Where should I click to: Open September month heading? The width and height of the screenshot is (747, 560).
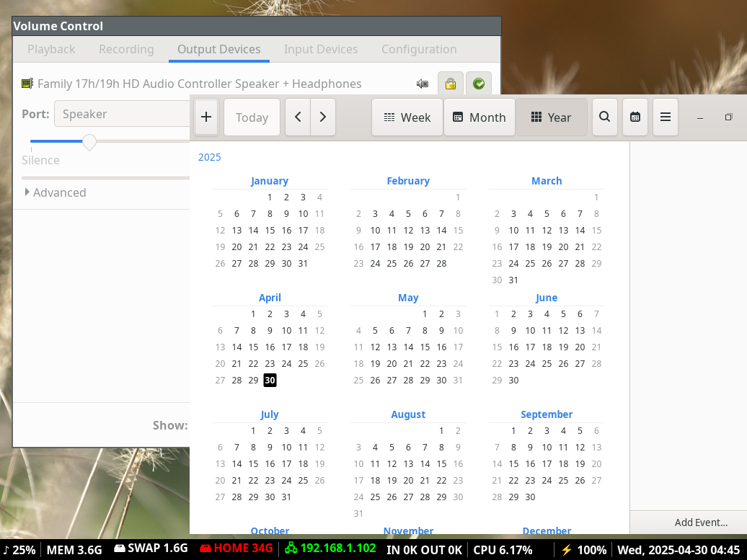pos(547,414)
